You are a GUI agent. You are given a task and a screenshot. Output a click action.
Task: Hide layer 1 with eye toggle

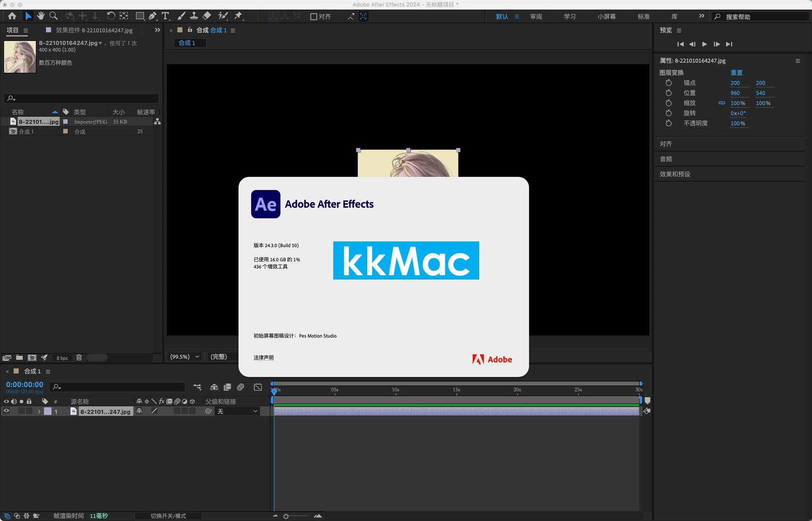[6, 411]
